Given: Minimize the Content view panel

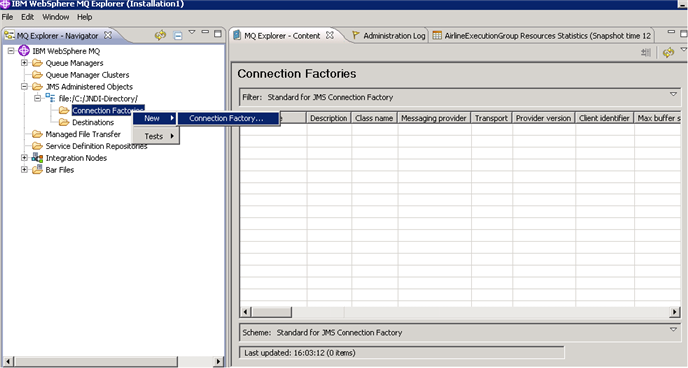Looking at the screenshot, I should 671,32.
